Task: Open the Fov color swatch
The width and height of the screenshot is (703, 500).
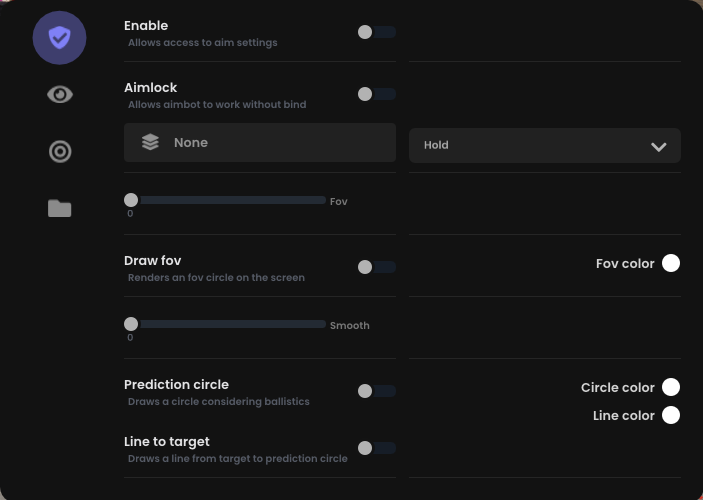Action: click(671, 263)
